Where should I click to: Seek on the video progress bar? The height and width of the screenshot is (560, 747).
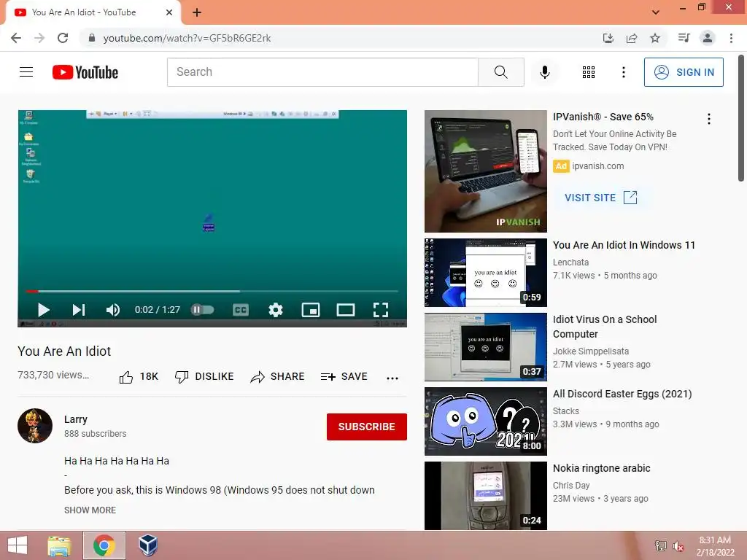point(212,291)
